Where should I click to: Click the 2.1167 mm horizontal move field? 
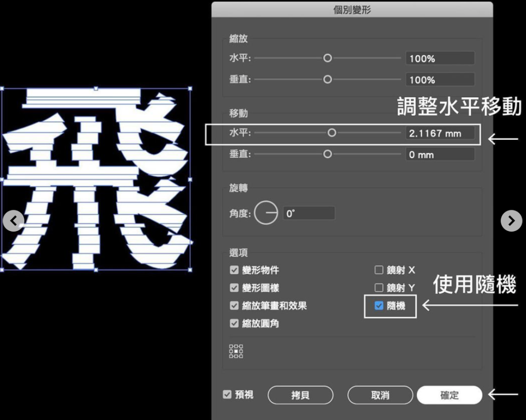(439, 133)
